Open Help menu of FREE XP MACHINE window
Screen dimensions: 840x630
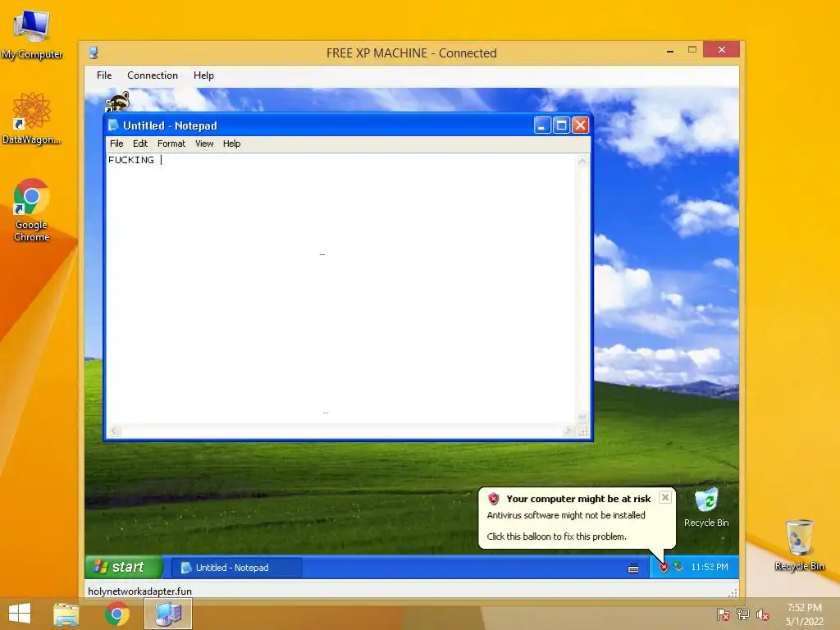[x=203, y=75]
